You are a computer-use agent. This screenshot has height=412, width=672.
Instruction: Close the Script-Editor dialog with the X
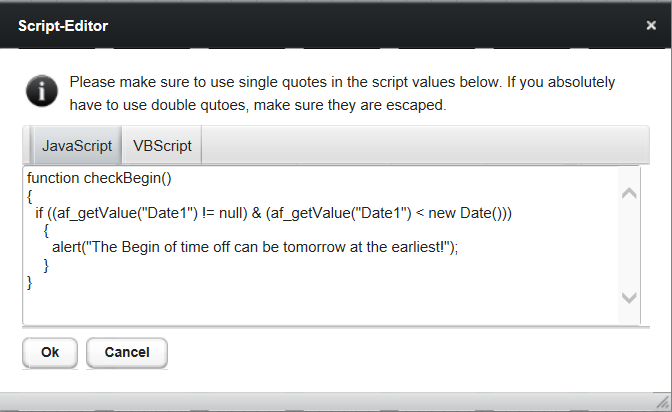click(651, 26)
